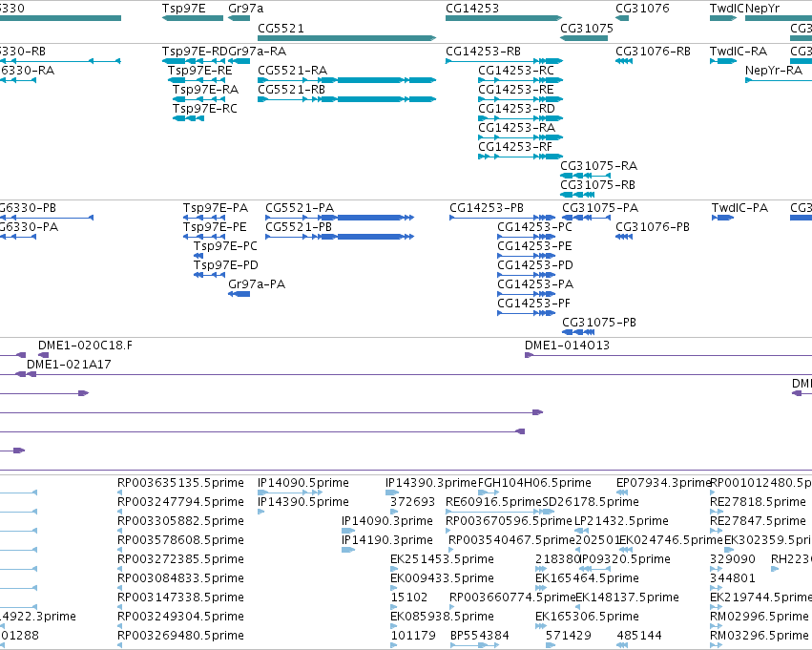
Task: Click the Tsp97E gene label
Action: [183, 9]
